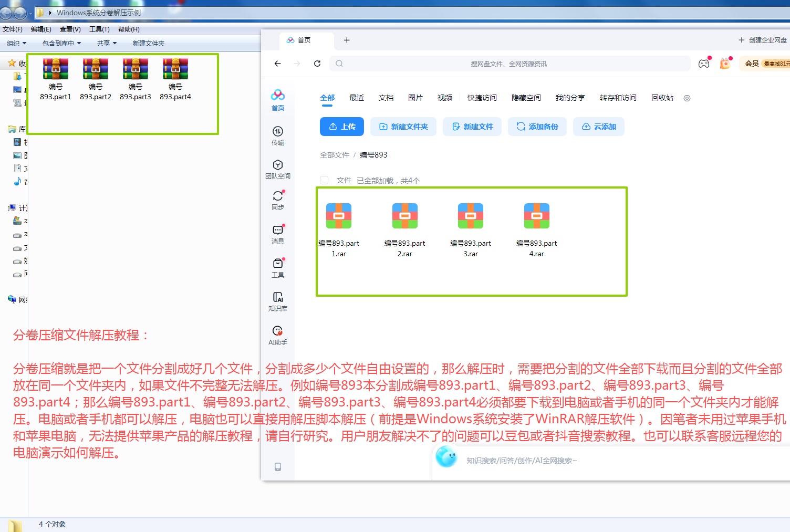Open the 隐藏空间 tab
The height and width of the screenshot is (532, 790).
[x=526, y=98]
